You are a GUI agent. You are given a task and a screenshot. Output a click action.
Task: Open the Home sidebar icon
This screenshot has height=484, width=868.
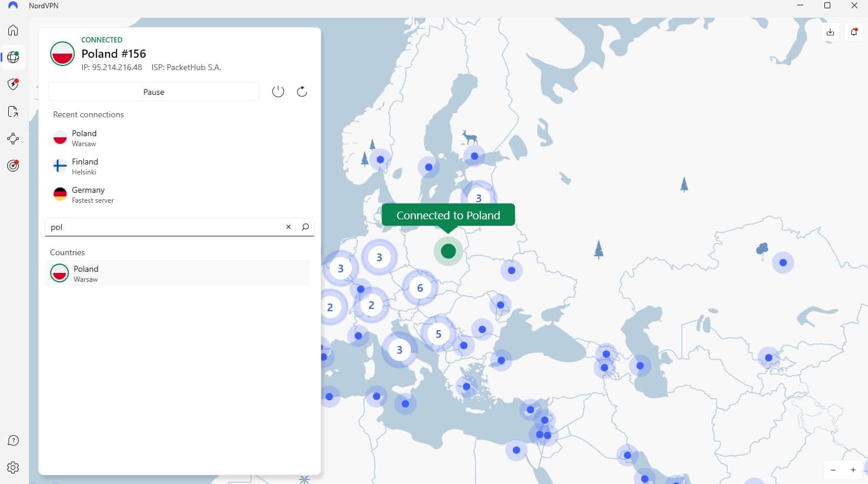coord(13,30)
